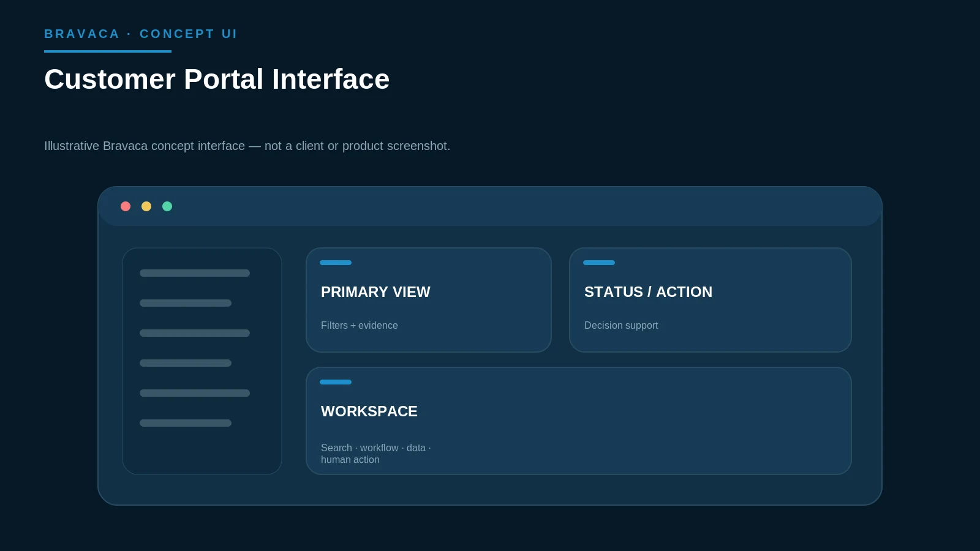Click 'Search · workflow · data · human action' text

click(376, 454)
